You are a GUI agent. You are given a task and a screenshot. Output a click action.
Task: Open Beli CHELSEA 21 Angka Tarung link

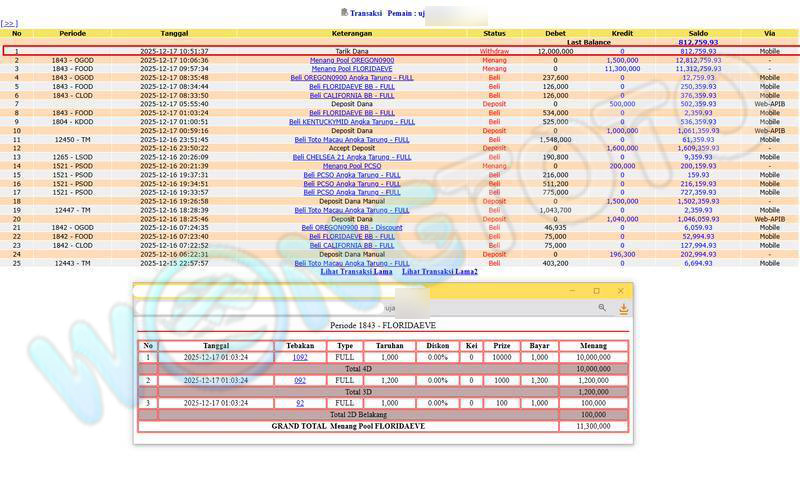(x=351, y=157)
